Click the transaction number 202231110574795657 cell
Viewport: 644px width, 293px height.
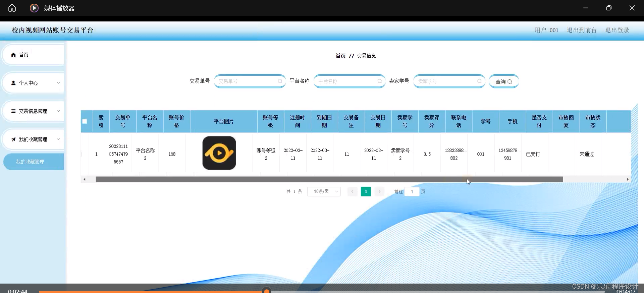coord(118,154)
